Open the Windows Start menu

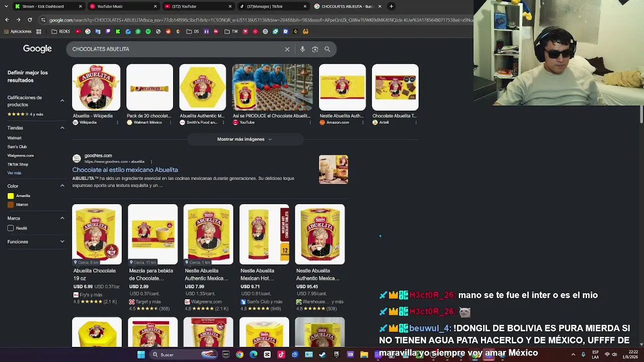pos(141,354)
